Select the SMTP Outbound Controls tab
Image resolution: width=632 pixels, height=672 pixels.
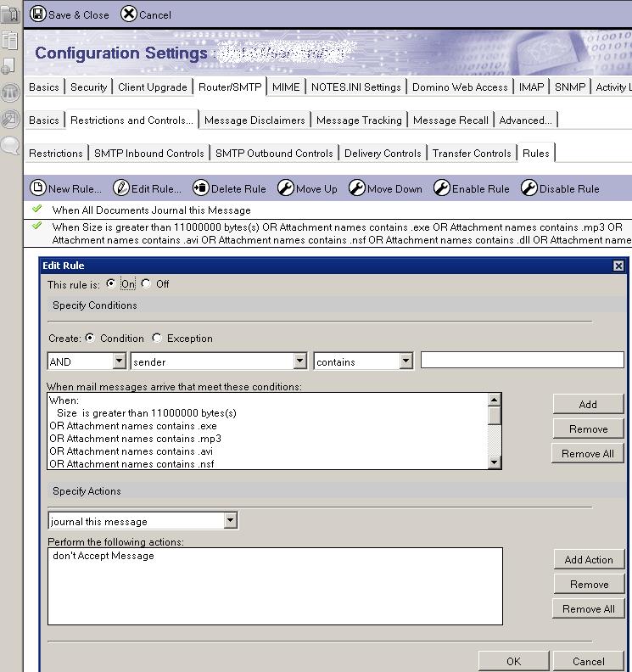pos(274,154)
